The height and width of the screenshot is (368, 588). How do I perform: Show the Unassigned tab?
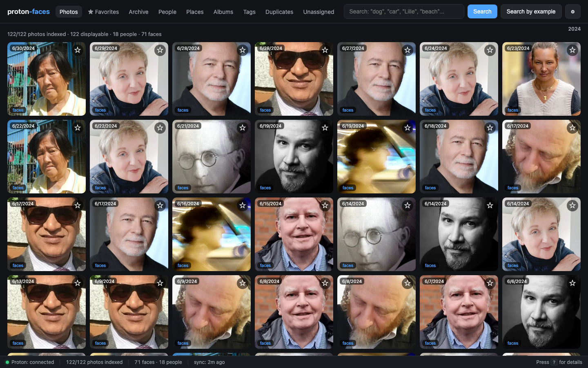(318, 12)
